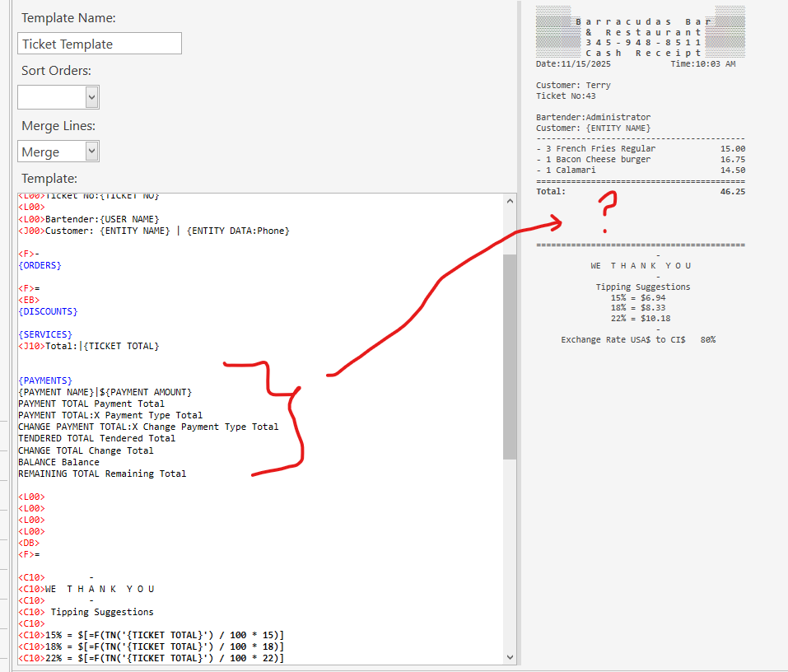The height and width of the screenshot is (672, 788).
Task: Click Tipping Suggestions heading in receipt preview
Action: 642,287
